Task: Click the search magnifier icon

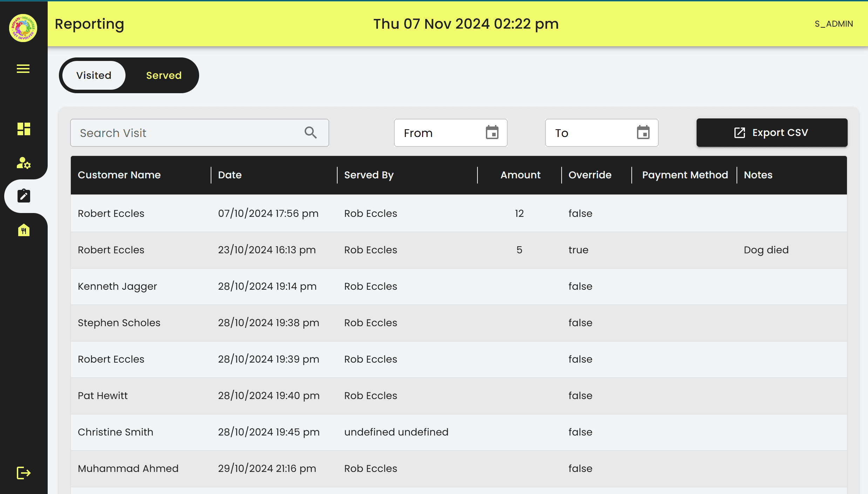Action: [x=311, y=133]
